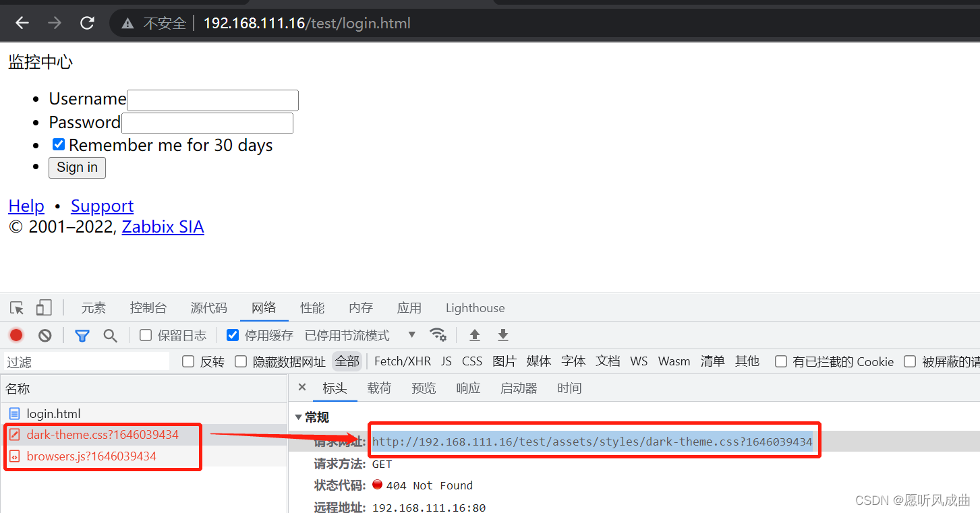Screen dimensions: 980x513
Task: Click the browser address bar URL
Action: pyautogui.click(x=307, y=24)
